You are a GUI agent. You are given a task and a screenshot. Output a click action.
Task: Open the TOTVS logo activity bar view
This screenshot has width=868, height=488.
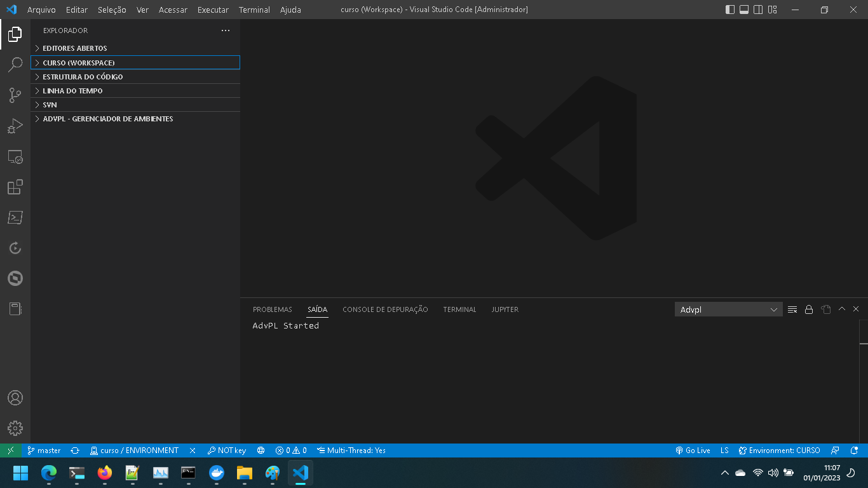point(15,278)
